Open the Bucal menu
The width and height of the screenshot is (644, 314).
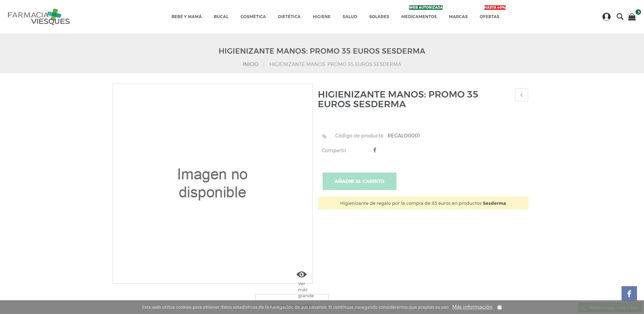(x=221, y=17)
